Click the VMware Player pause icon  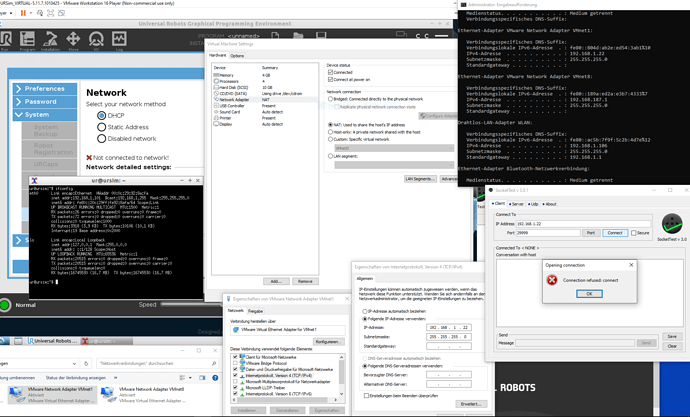click(23, 13)
